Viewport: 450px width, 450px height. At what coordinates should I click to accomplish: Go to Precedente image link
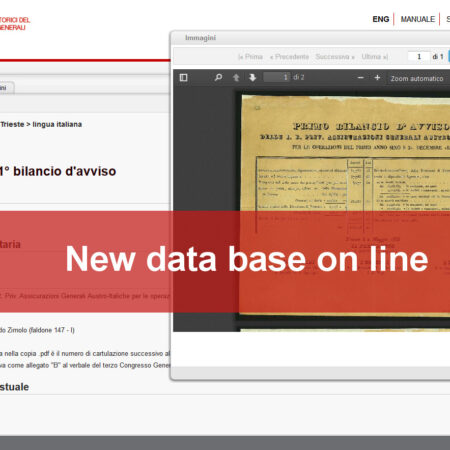point(289,57)
